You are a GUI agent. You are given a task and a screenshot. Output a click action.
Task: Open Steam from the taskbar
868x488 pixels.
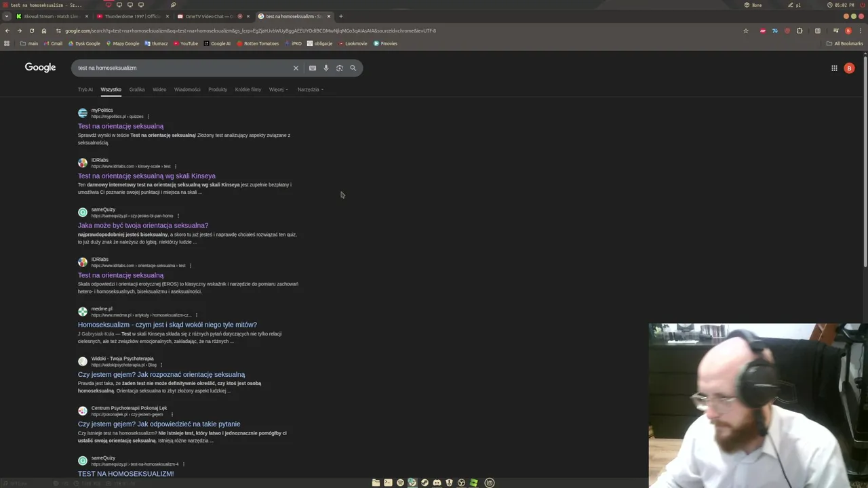pos(425,483)
